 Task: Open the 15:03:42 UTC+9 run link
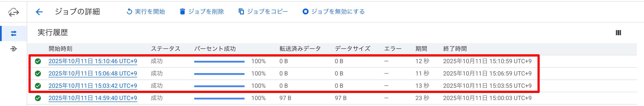pyautogui.click(x=93, y=86)
